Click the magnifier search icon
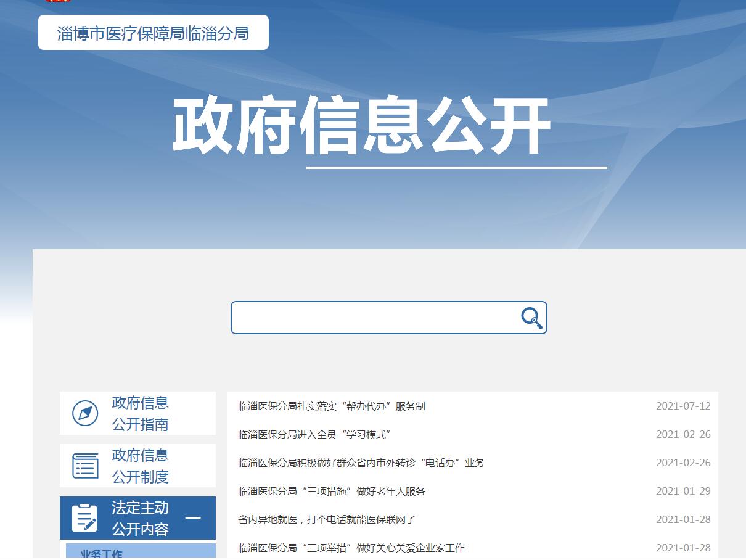 pyautogui.click(x=531, y=318)
